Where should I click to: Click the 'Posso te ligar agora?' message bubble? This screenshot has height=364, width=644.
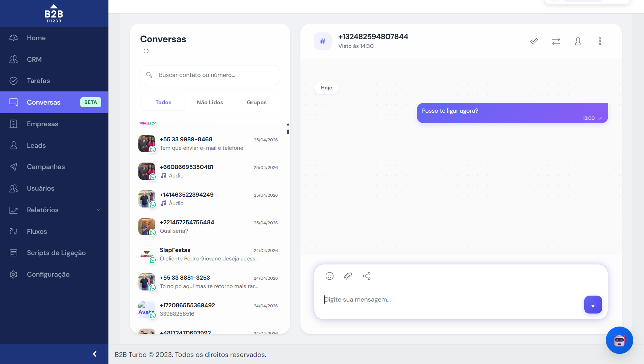coord(512,113)
